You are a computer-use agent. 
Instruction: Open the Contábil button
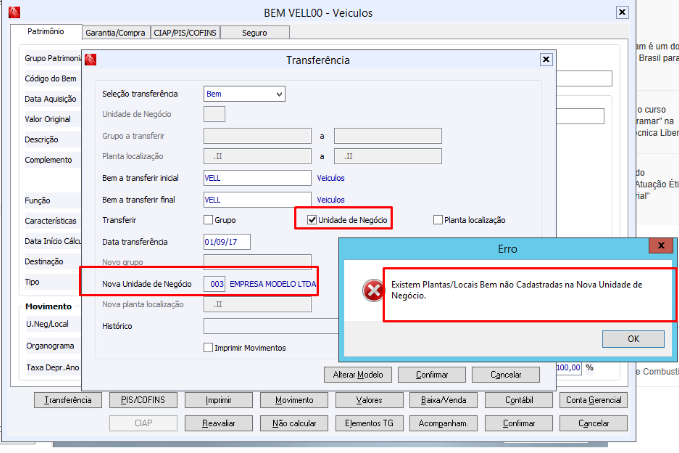pyautogui.click(x=519, y=400)
